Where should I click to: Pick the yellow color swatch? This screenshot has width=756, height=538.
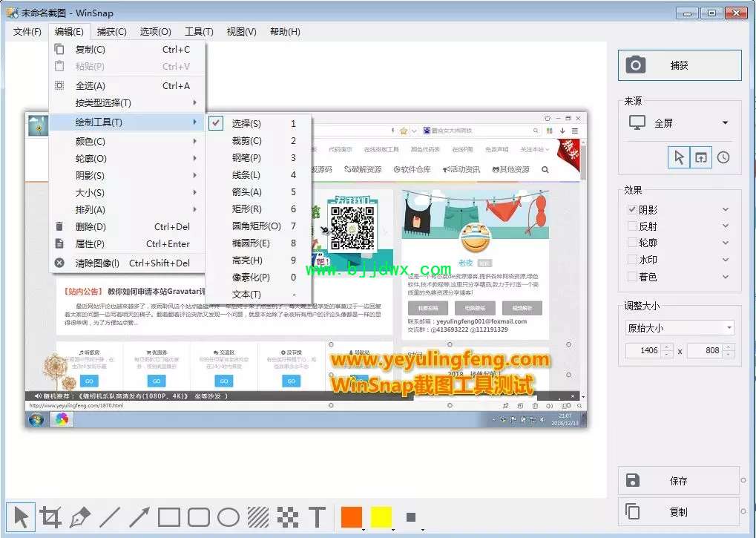point(381,517)
